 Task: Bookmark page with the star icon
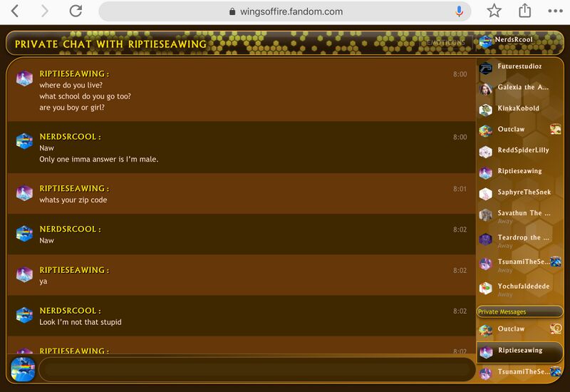pyautogui.click(x=494, y=11)
